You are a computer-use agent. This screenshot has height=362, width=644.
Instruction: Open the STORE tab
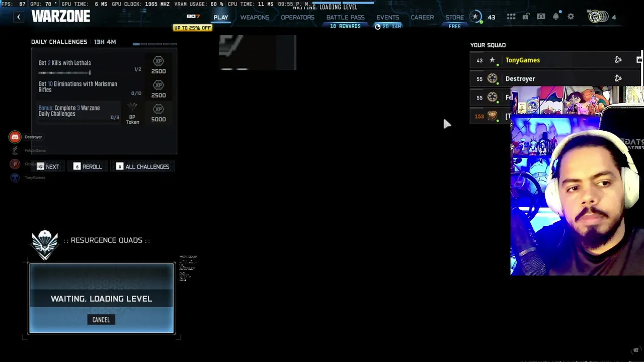pyautogui.click(x=455, y=17)
